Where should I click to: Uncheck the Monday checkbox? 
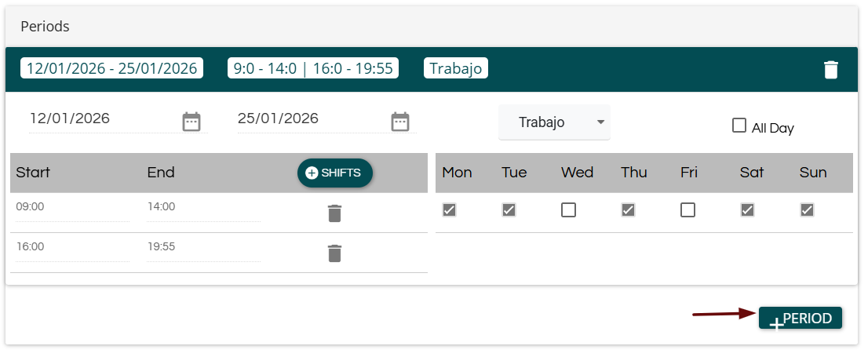click(x=449, y=209)
